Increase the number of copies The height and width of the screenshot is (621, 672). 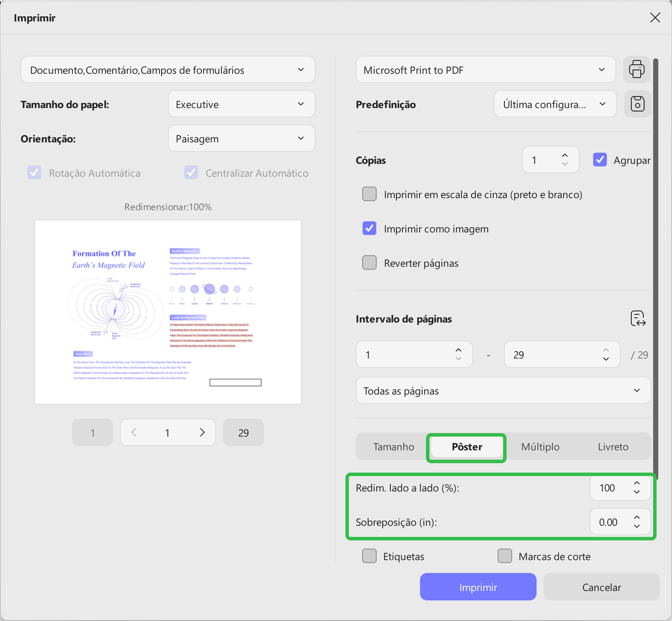565,156
